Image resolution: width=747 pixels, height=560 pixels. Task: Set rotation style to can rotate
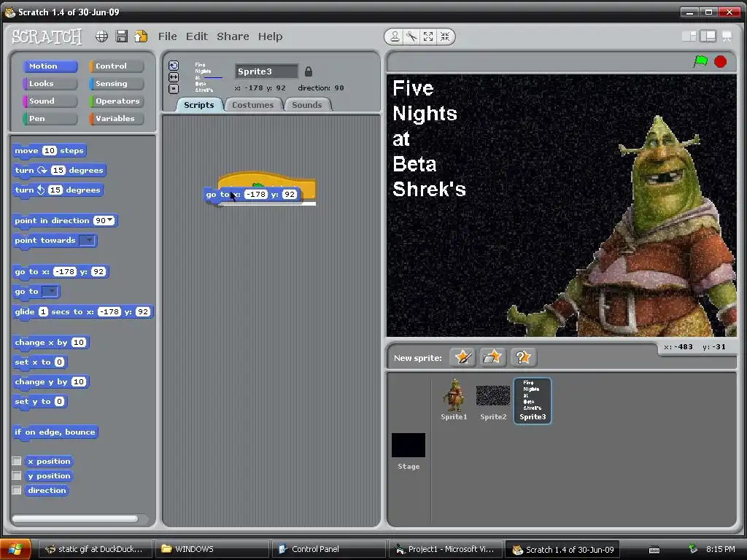tap(174, 66)
